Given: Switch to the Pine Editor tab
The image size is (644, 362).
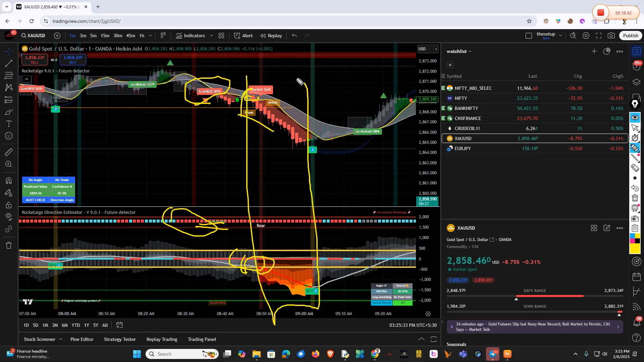Looking at the screenshot, I should click(x=82, y=339).
